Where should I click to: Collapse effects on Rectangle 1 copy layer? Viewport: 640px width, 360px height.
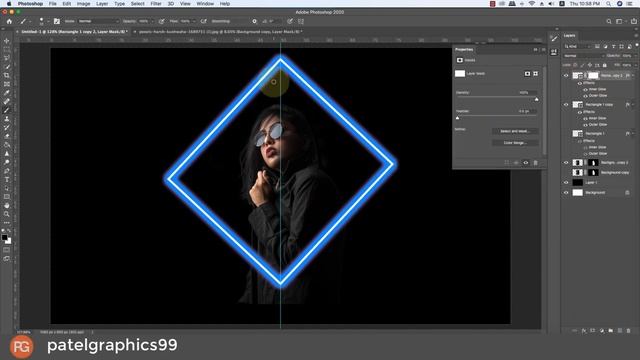[633, 104]
